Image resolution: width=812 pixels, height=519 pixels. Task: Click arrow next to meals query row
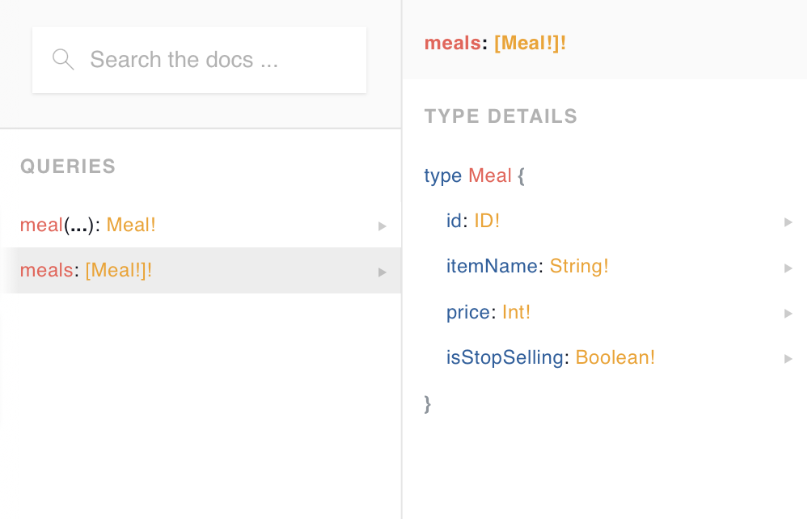(383, 272)
